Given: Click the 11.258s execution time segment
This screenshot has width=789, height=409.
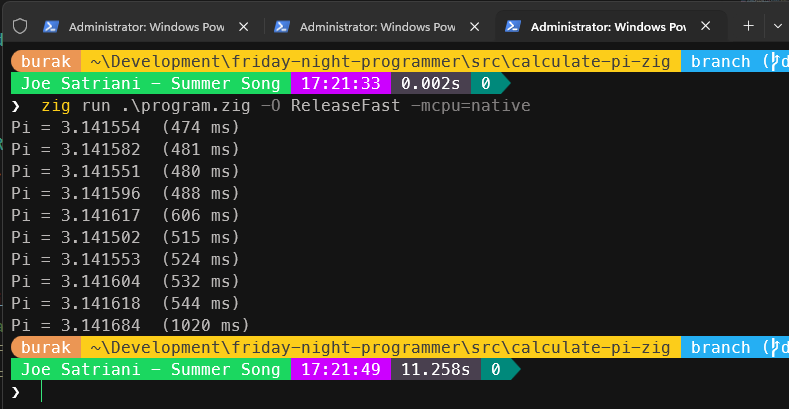Looking at the screenshot, I should tap(435, 370).
